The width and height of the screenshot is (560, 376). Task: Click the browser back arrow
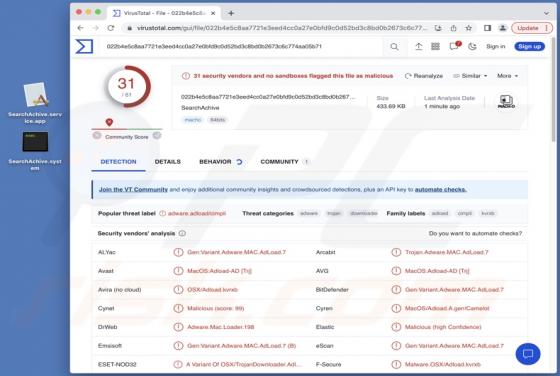point(81,28)
